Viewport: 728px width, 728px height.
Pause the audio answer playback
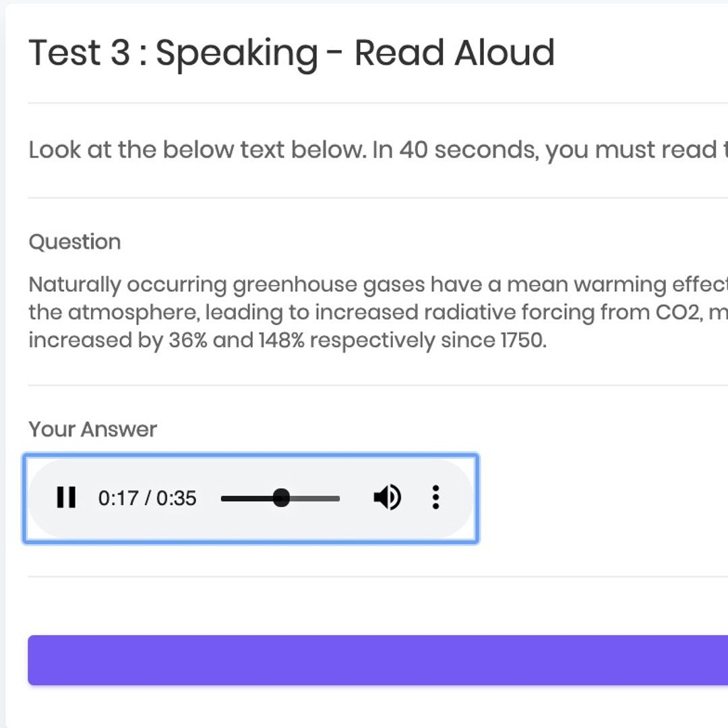pos(66,498)
